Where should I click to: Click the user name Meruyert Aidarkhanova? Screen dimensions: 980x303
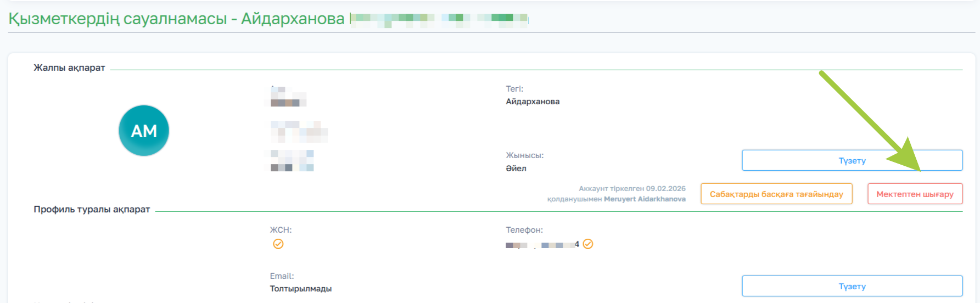click(645, 199)
